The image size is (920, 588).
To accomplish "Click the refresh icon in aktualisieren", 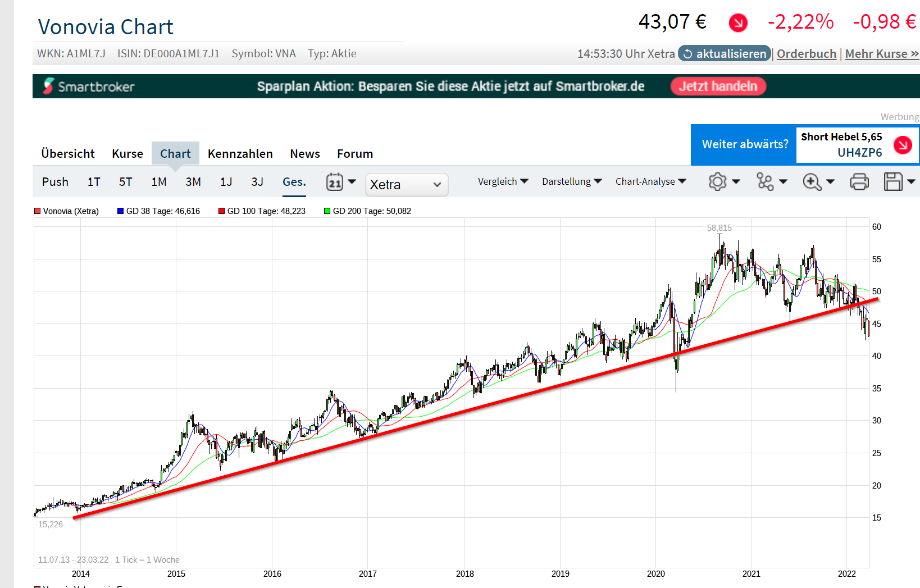I will (x=687, y=54).
